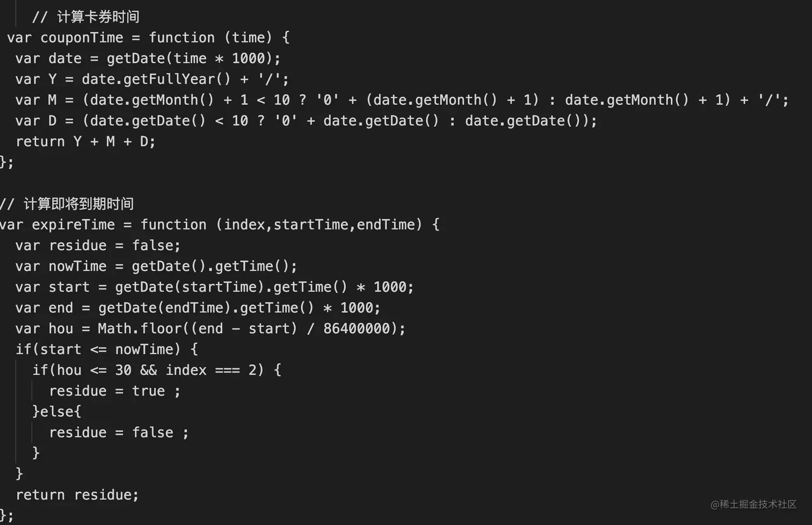This screenshot has width=812, height=525.
Task: Click the 'index === 2' condition
Action: click(x=214, y=370)
